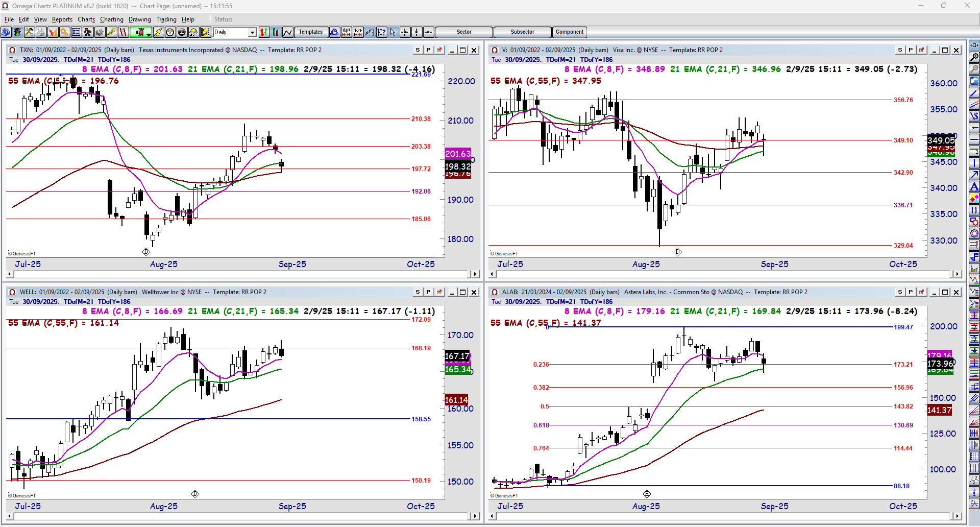Switch chart style to candlesticks
Screen dimensions: 980x527
(x=276, y=32)
